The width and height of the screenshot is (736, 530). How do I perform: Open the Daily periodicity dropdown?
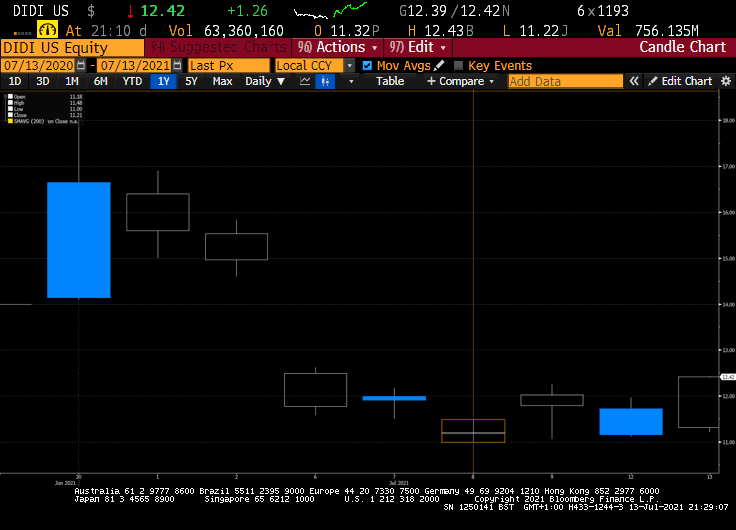coord(265,81)
